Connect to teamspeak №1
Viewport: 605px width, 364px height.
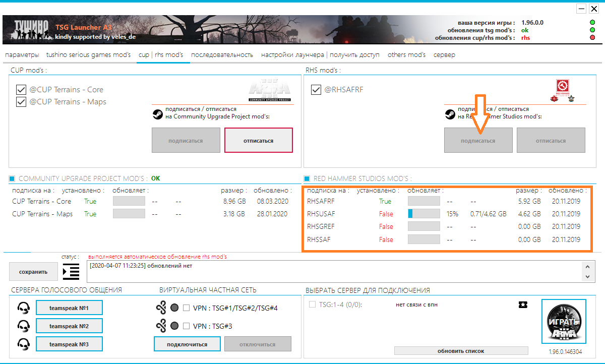pyautogui.click(x=70, y=308)
